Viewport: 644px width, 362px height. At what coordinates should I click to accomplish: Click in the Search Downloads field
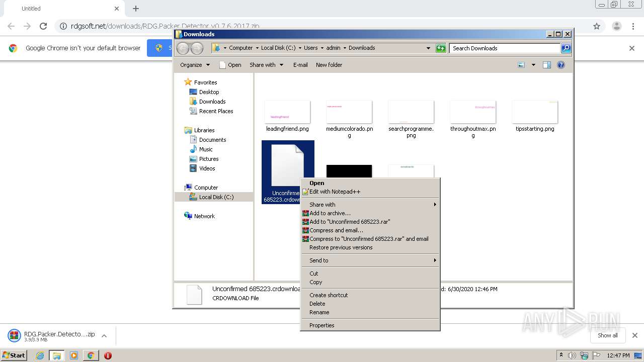pos(505,48)
